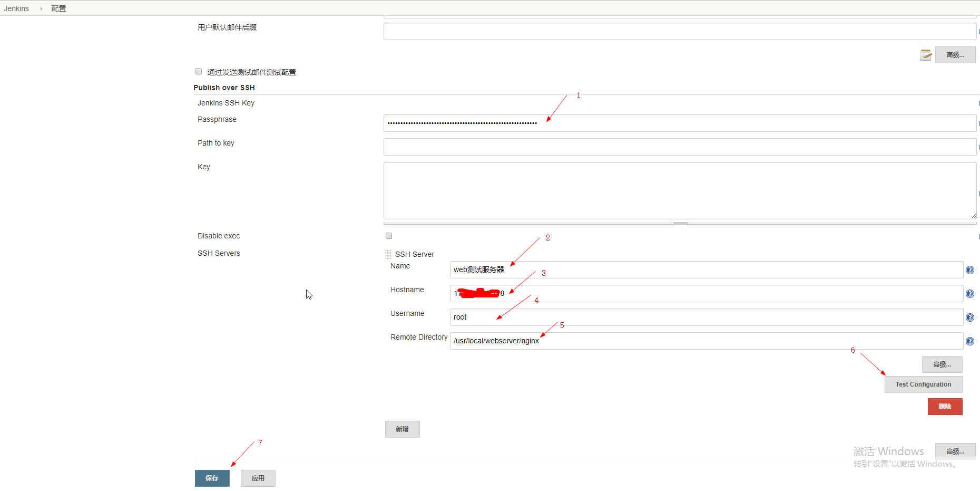Add a new SSH server with 新增
The image size is (980, 491).
402,429
